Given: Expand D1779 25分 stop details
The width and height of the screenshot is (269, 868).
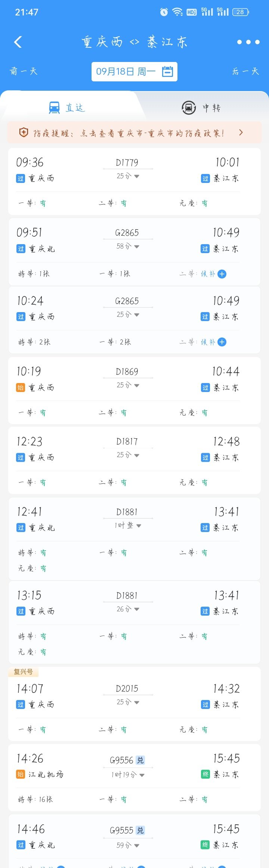Looking at the screenshot, I should tap(128, 176).
